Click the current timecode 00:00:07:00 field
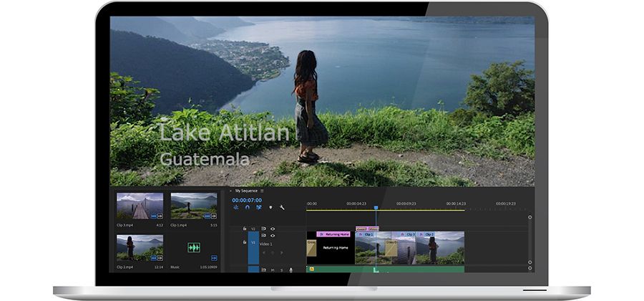The height and width of the screenshot is (301, 644). point(245,200)
